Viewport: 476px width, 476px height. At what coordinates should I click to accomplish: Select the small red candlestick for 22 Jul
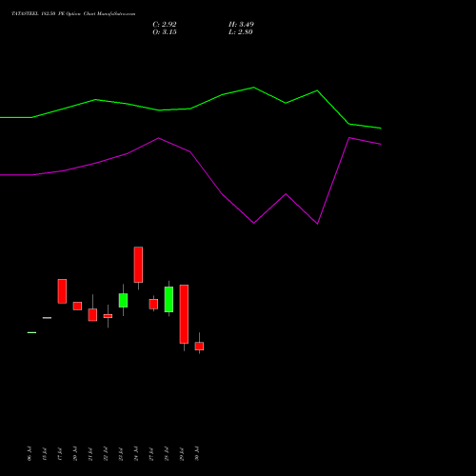pyautogui.click(x=108, y=316)
